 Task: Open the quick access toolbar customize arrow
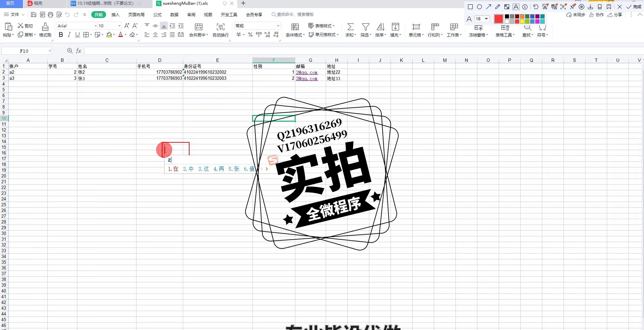click(84, 15)
